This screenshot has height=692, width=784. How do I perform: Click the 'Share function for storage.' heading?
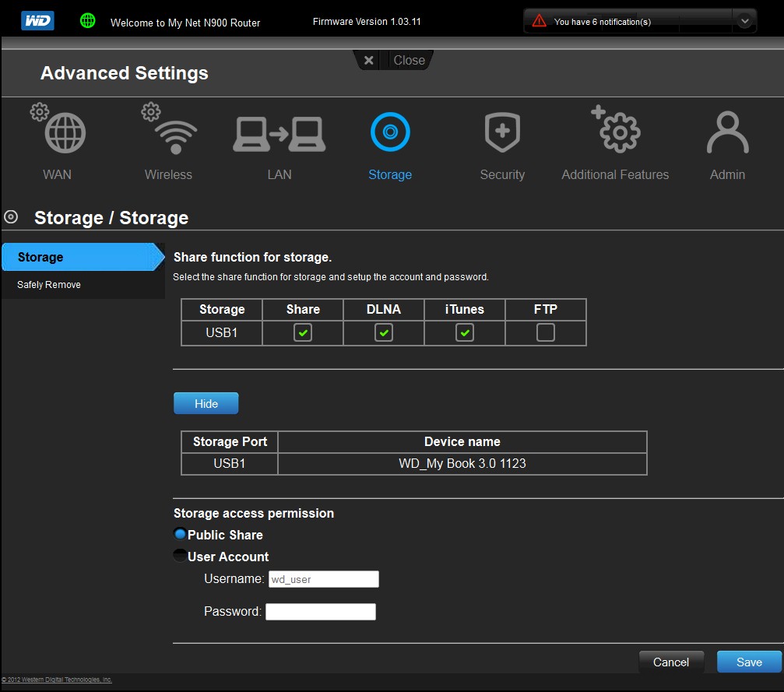(x=252, y=257)
